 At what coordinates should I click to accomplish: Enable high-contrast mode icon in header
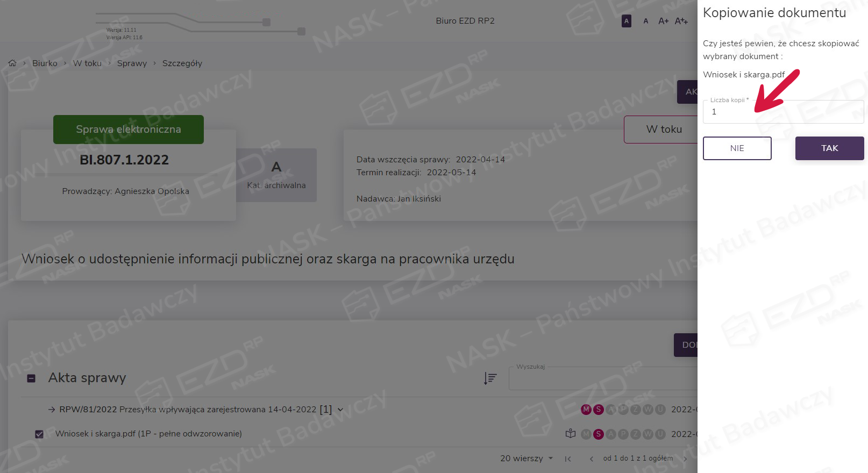pyautogui.click(x=627, y=21)
